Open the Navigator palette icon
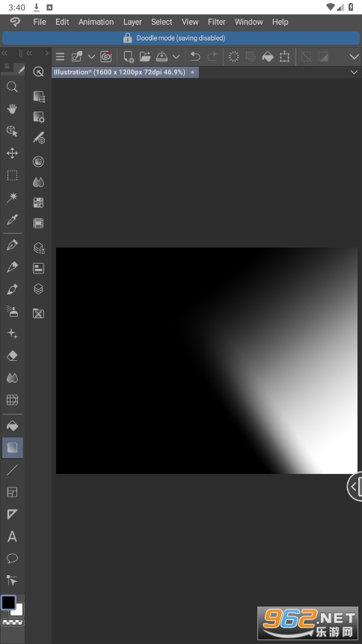Screen dimensions: 362x644 (x=39, y=268)
